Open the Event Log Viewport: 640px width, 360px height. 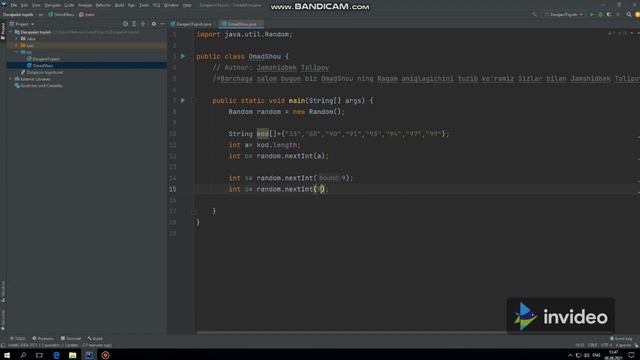pyautogui.click(x=621, y=338)
